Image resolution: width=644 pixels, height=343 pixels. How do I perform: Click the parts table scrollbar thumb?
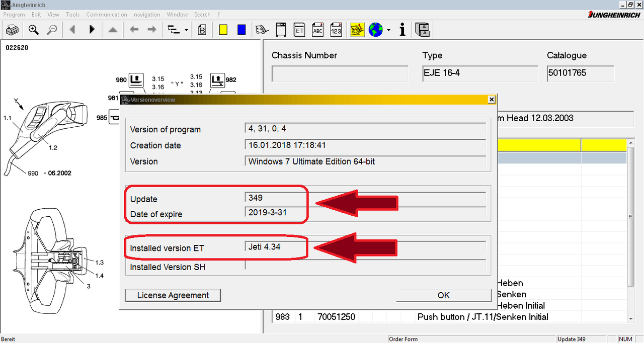[631, 216]
